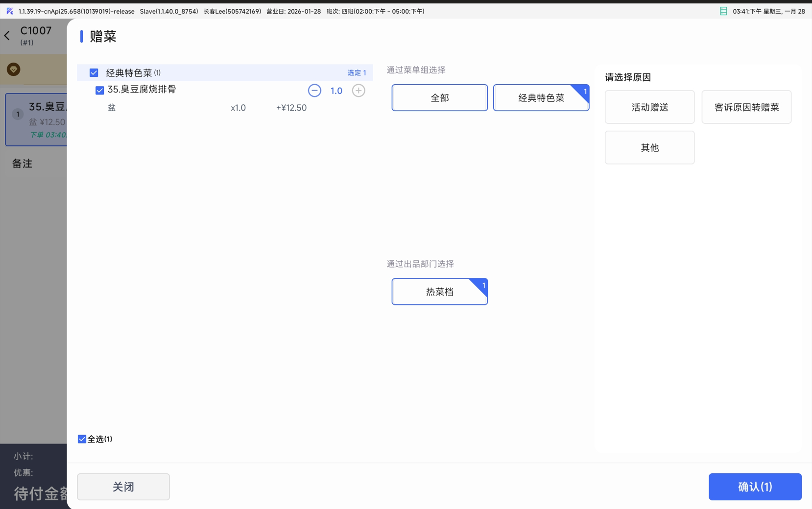Click the gold member badge icon
Image resolution: width=812 pixels, height=509 pixels.
(x=14, y=69)
